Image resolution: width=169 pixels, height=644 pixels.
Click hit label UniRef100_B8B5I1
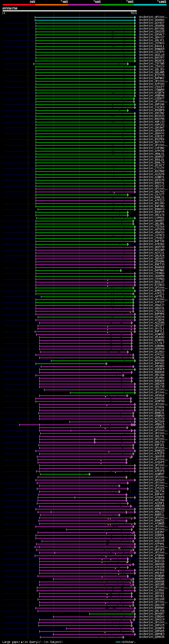click(x=152, y=515)
